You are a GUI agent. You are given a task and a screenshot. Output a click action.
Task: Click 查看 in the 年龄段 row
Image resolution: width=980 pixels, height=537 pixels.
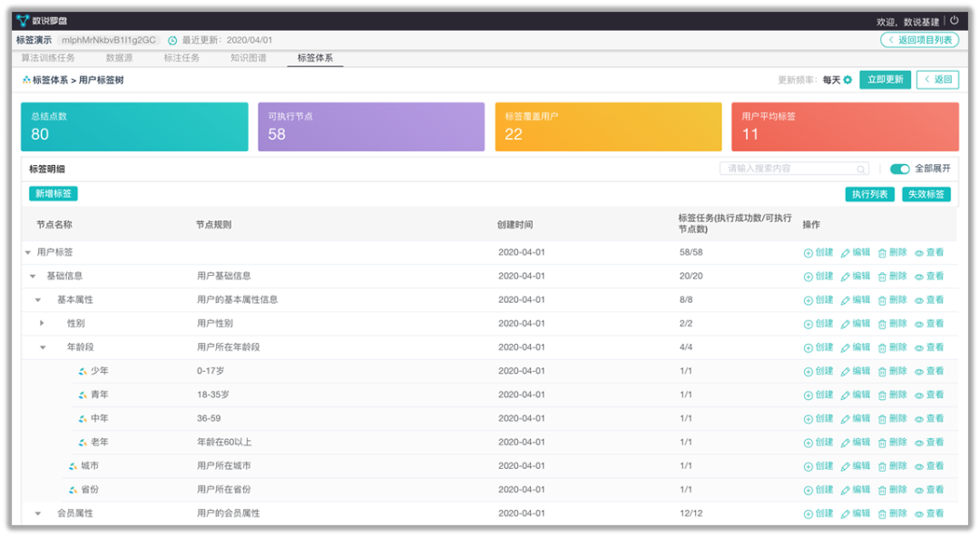click(929, 347)
